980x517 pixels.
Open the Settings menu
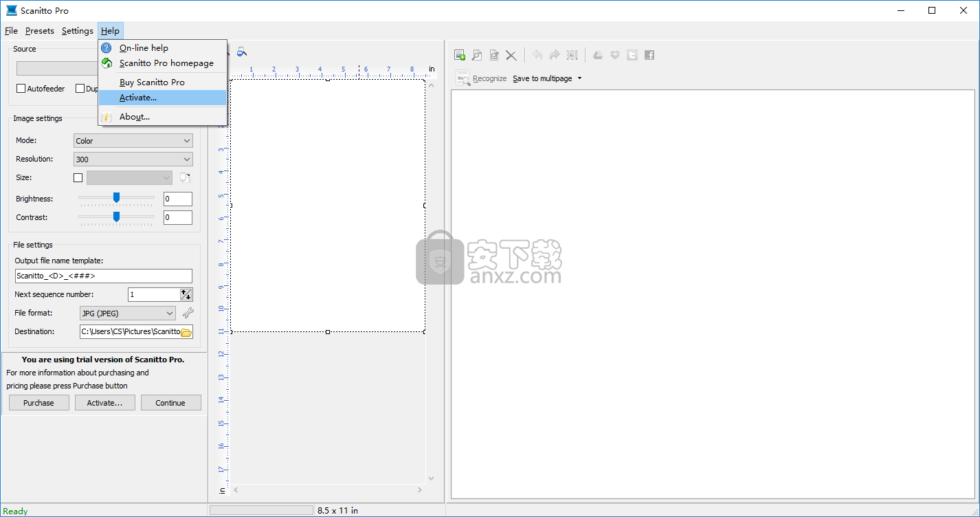point(78,31)
